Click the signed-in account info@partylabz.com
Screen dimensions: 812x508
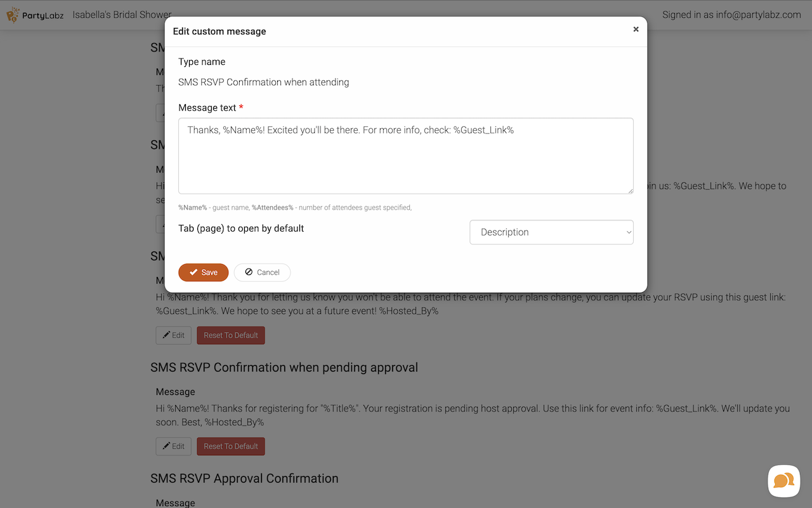731,15
